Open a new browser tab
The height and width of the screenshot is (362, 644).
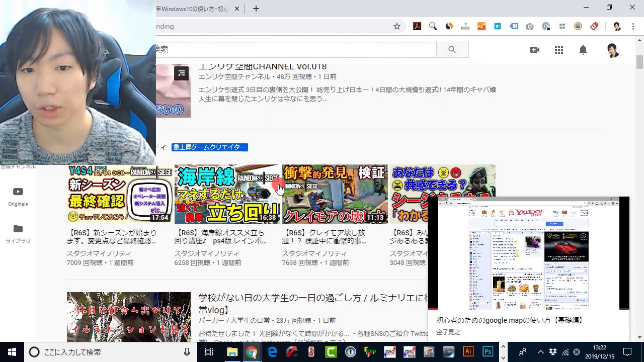pos(256,9)
